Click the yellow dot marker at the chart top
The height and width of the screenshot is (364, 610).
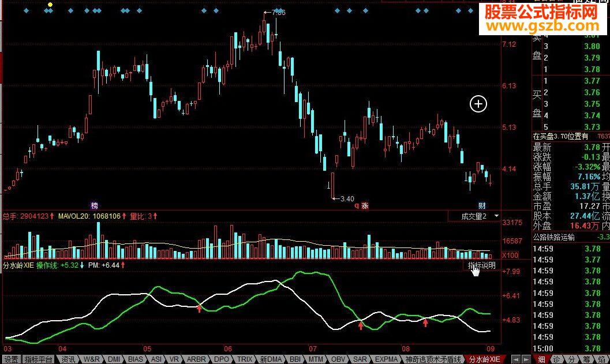point(50,5)
